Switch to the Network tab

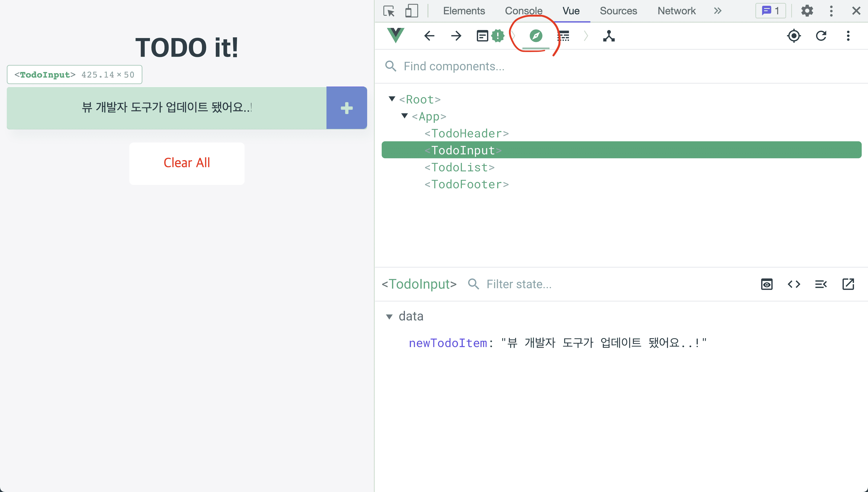[x=676, y=11]
